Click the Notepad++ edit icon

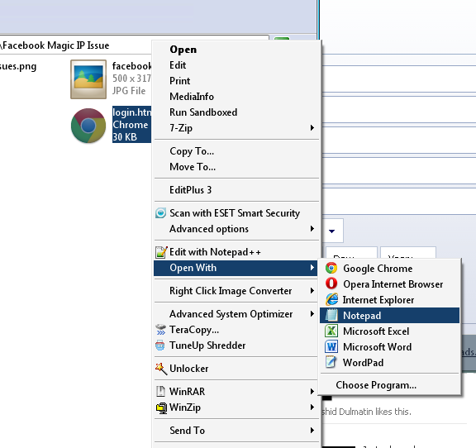(x=161, y=252)
